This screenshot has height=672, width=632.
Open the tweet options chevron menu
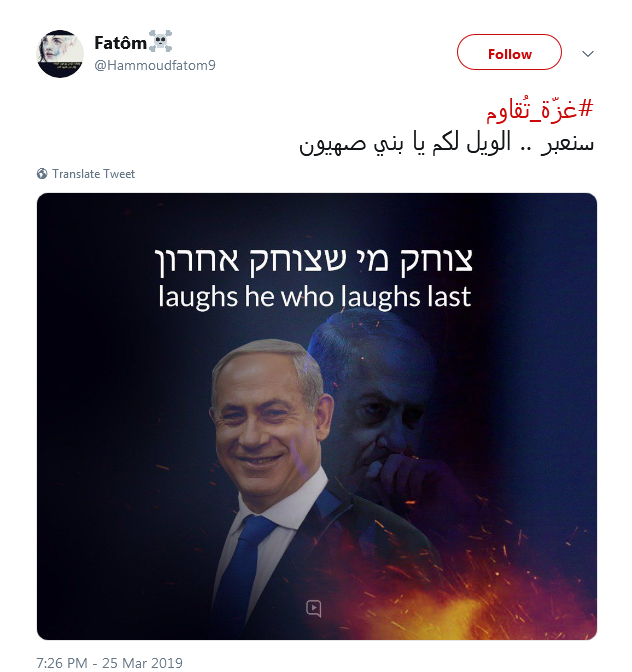pos(587,54)
